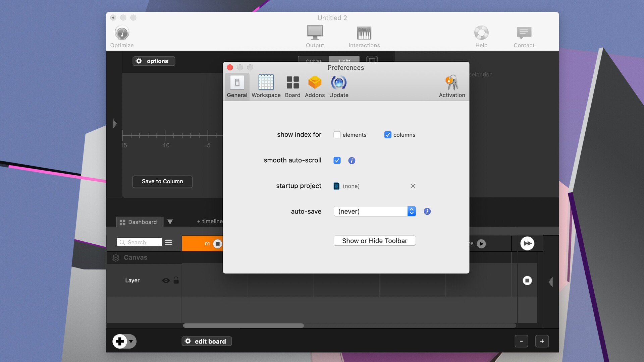Click Show or Hide Toolbar button
Image resolution: width=644 pixels, height=362 pixels.
tap(374, 241)
